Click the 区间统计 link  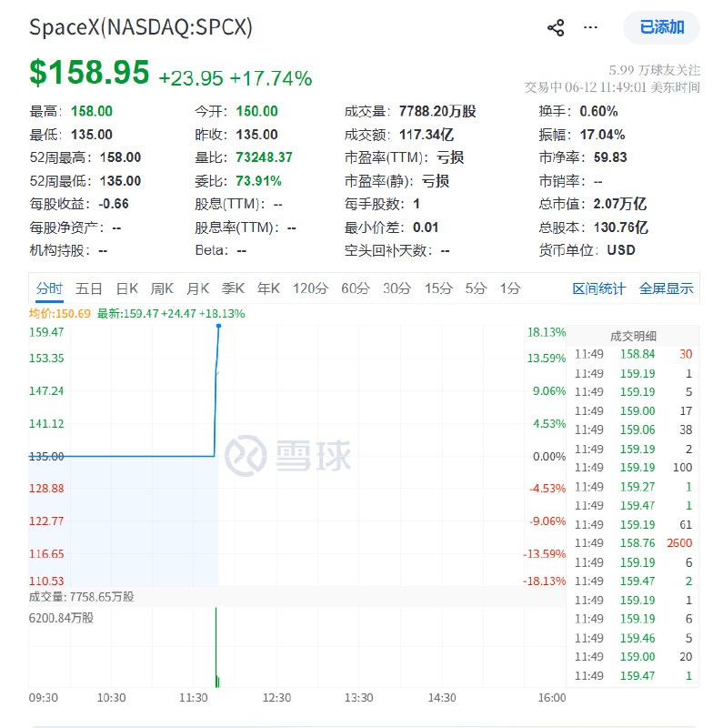(598, 288)
